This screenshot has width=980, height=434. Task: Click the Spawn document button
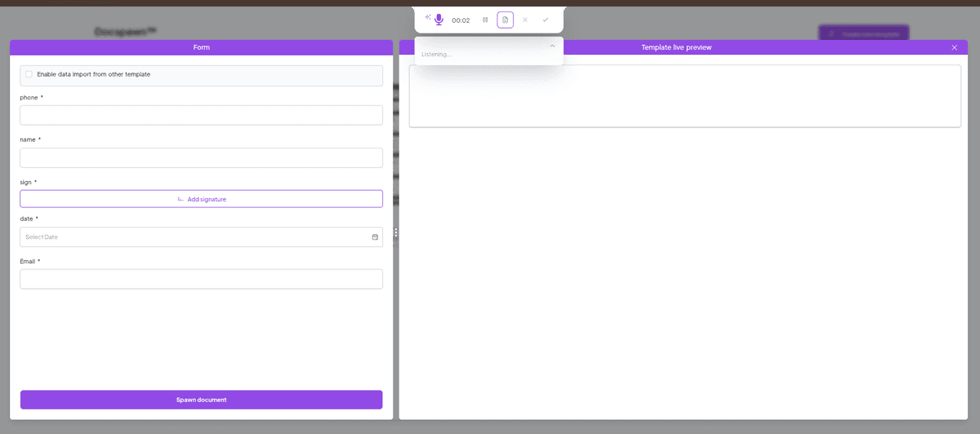tap(201, 400)
